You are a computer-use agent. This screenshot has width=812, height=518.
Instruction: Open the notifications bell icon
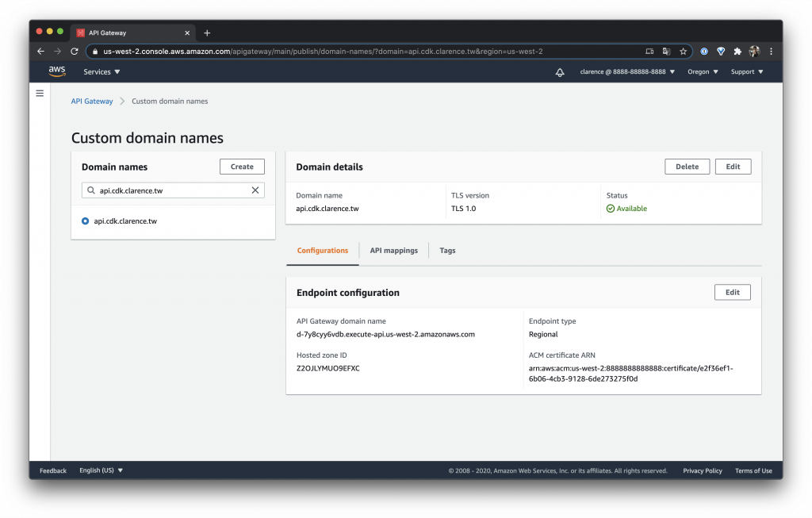click(x=560, y=72)
